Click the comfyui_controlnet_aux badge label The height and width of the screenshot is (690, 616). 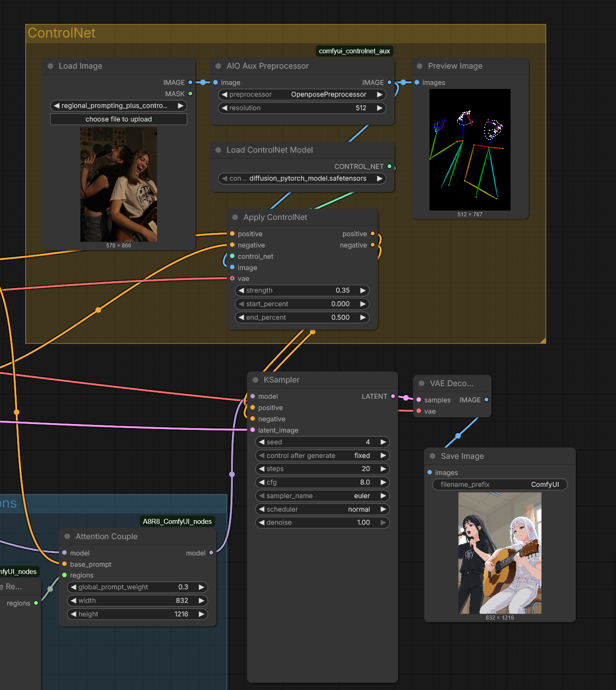[354, 51]
